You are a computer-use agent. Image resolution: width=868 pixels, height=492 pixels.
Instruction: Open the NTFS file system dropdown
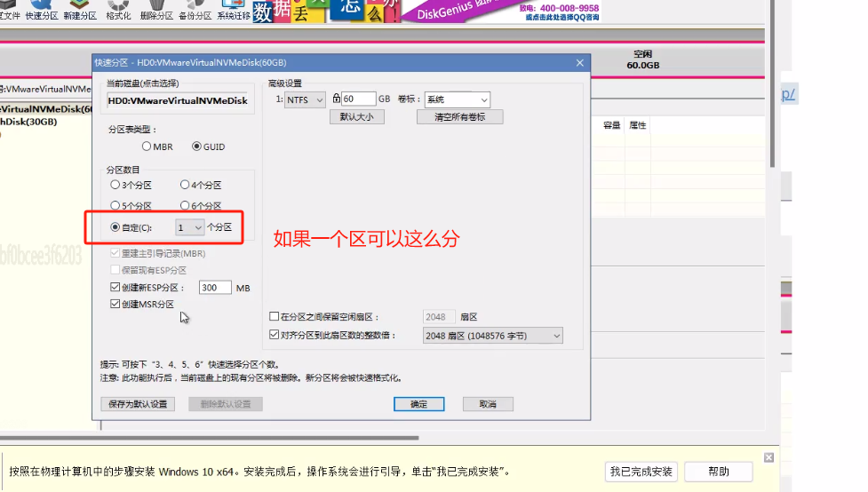click(305, 99)
